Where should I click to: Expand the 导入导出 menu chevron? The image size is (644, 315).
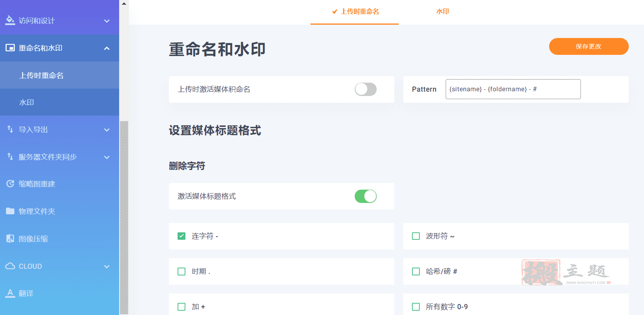107,130
